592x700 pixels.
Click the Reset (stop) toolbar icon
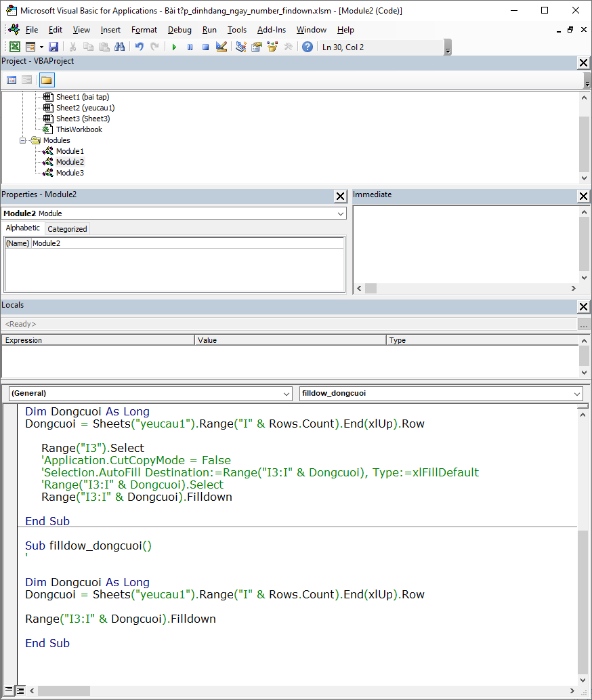[x=205, y=47]
